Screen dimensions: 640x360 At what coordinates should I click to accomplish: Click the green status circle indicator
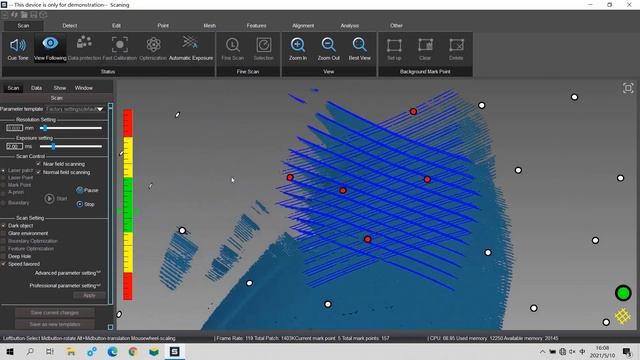tap(623, 293)
